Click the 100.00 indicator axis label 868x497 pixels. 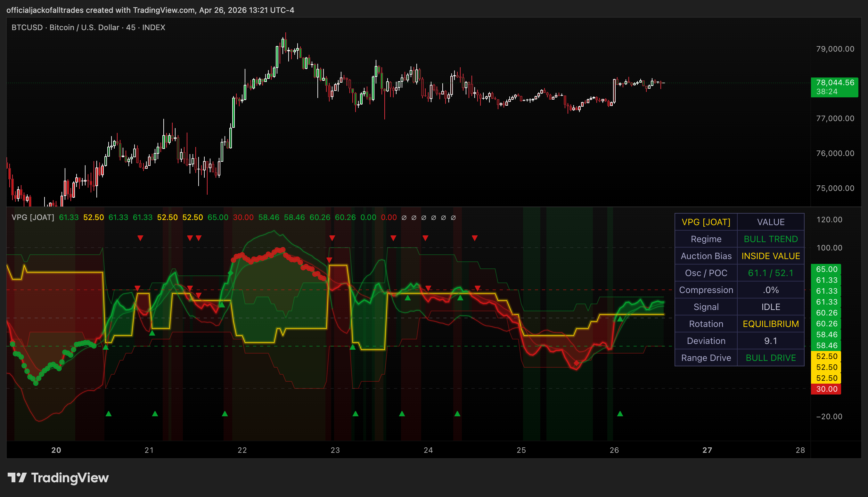pos(829,248)
